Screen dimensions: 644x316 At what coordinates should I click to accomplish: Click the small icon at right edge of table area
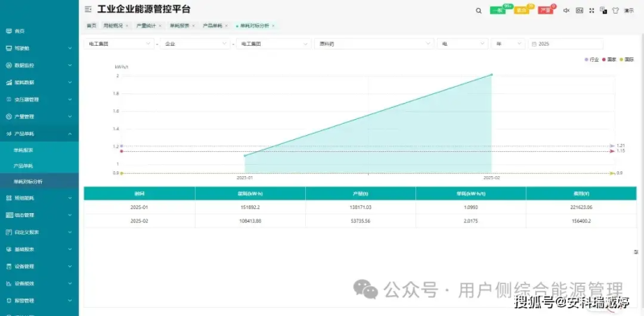(636, 252)
